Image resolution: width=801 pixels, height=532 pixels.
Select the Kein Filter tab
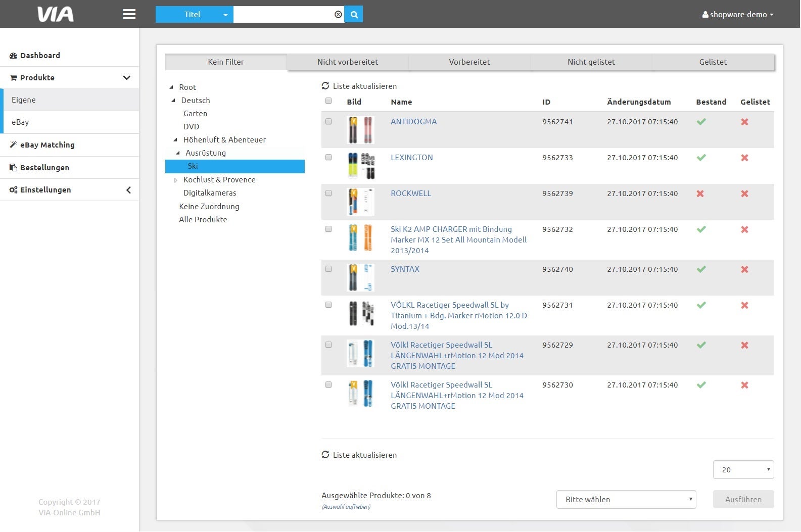coord(226,62)
